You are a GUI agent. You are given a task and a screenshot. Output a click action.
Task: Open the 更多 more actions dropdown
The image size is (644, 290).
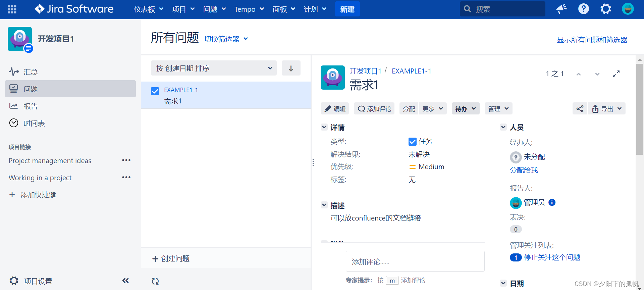[x=433, y=109]
